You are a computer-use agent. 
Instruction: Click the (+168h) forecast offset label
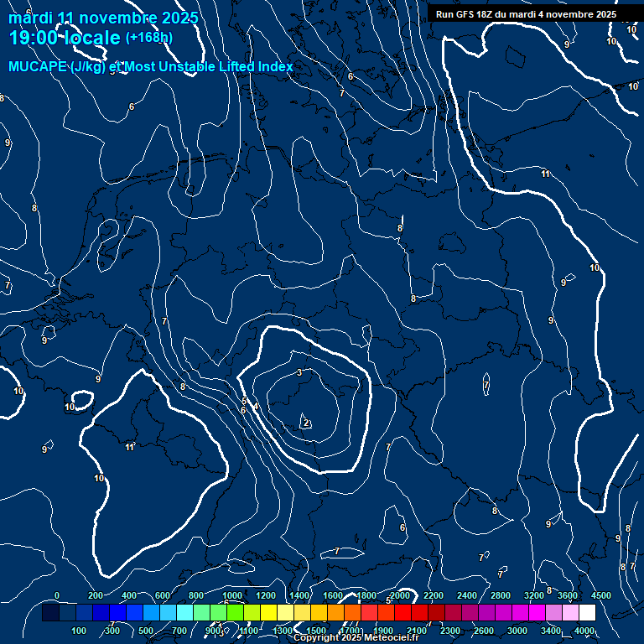click(148, 38)
